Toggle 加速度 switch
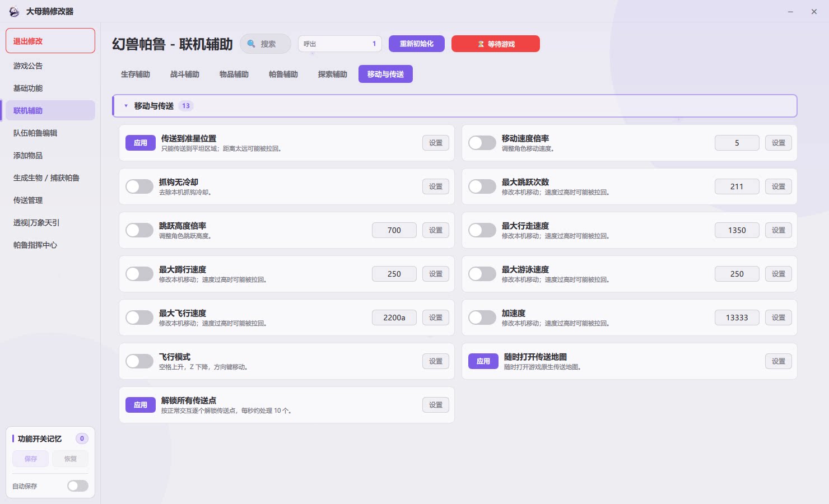The height and width of the screenshot is (504, 829). coord(482,318)
